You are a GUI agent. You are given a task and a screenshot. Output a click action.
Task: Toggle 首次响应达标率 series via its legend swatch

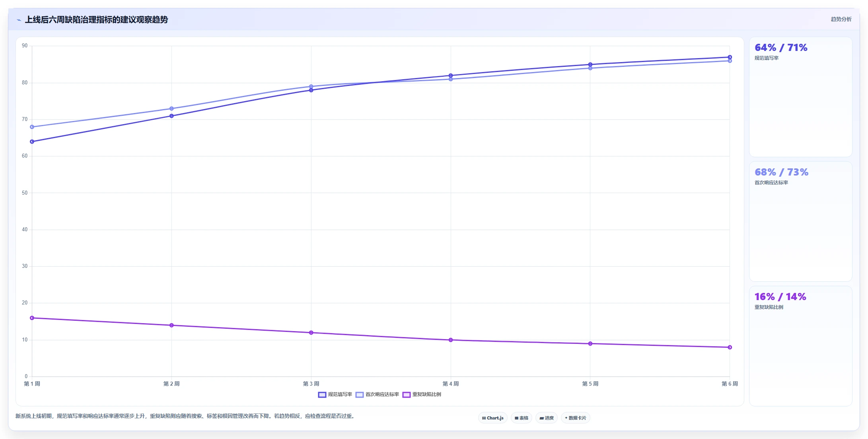point(360,395)
